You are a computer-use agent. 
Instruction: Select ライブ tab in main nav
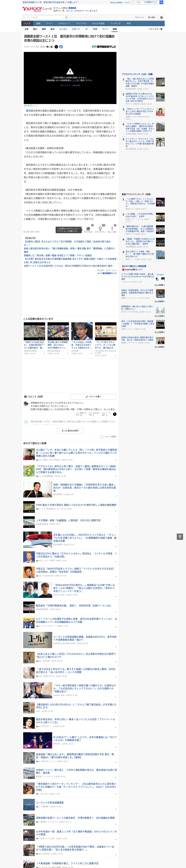[x=49, y=24]
